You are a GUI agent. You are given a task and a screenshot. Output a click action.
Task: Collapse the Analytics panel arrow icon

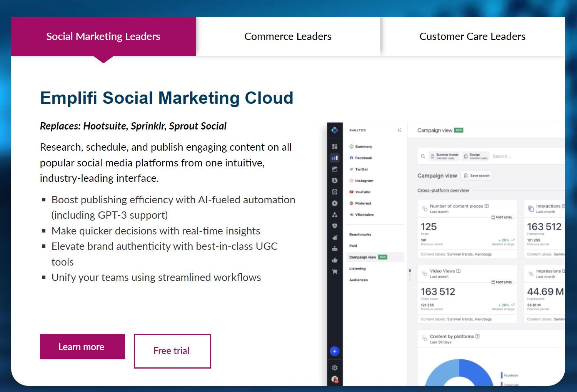click(399, 130)
